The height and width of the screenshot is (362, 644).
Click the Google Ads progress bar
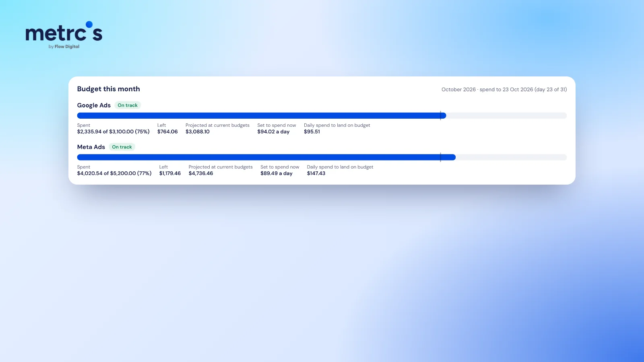pos(322,116)
